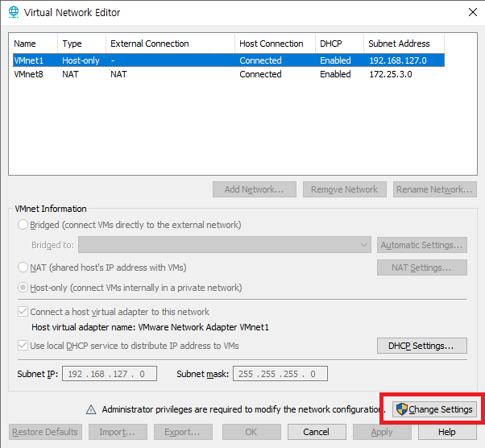Open NAT Settings
Screen dimensions: 485x448
coord(422,268)
